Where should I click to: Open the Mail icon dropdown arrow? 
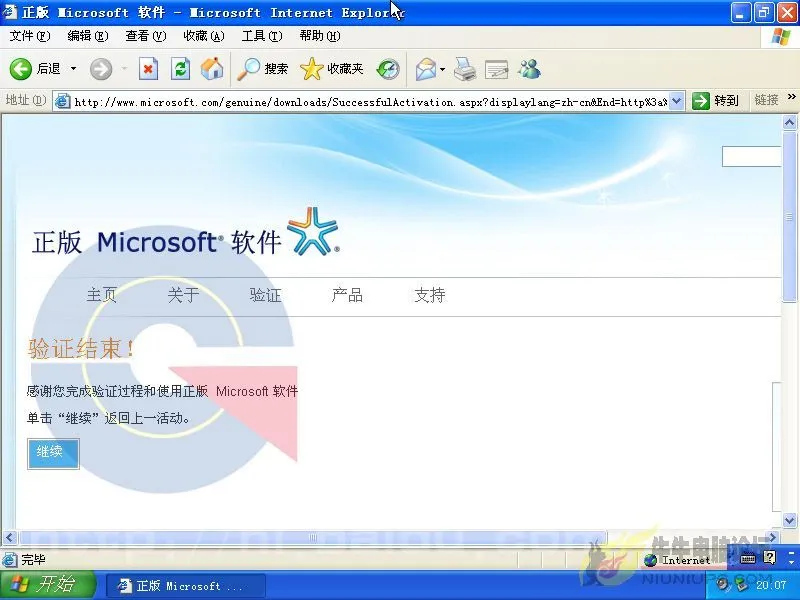(x=441, y=69)
